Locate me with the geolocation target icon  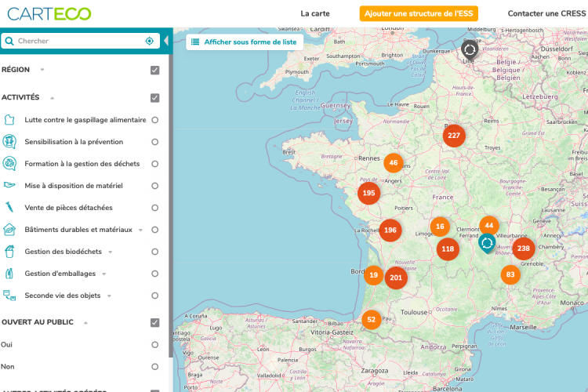click(149, 41)
